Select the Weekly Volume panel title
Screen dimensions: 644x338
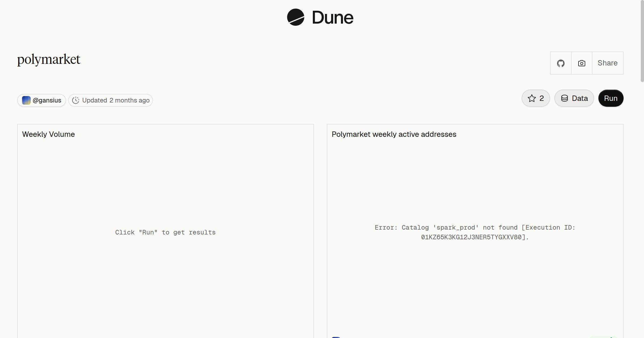pos(49,134)
